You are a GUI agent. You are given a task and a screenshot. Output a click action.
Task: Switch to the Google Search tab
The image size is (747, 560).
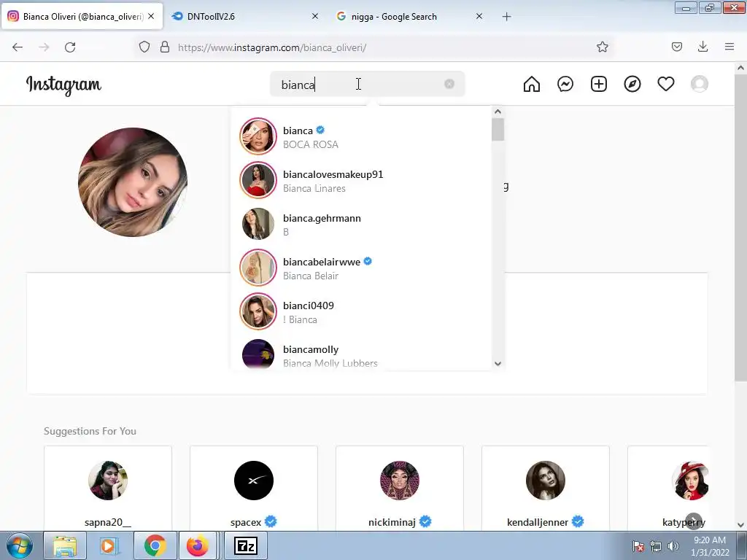tap(410, 16)
